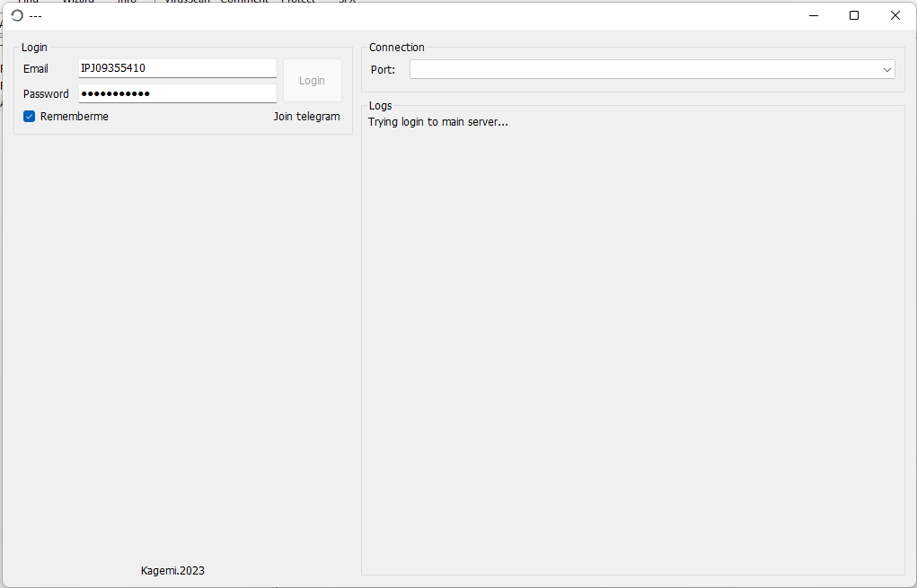Focus the Email input field
The width and height of the screenshot is (917, 588).
[x=177, y=68]
